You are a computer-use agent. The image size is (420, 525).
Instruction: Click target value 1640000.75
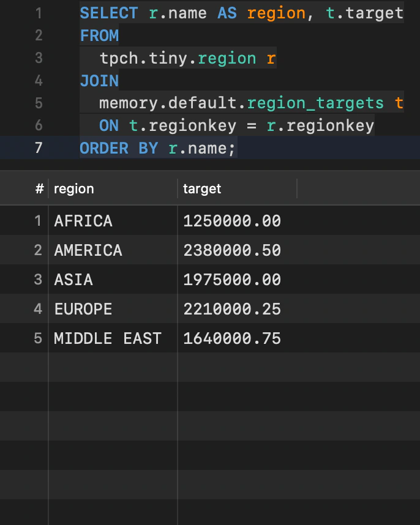(x=232, y=338)
